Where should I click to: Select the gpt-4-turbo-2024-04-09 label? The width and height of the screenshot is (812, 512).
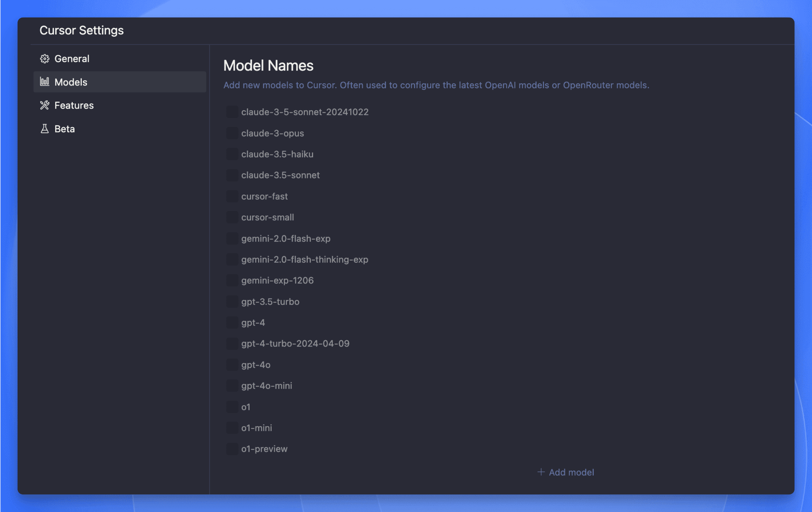tap(296, 344)
